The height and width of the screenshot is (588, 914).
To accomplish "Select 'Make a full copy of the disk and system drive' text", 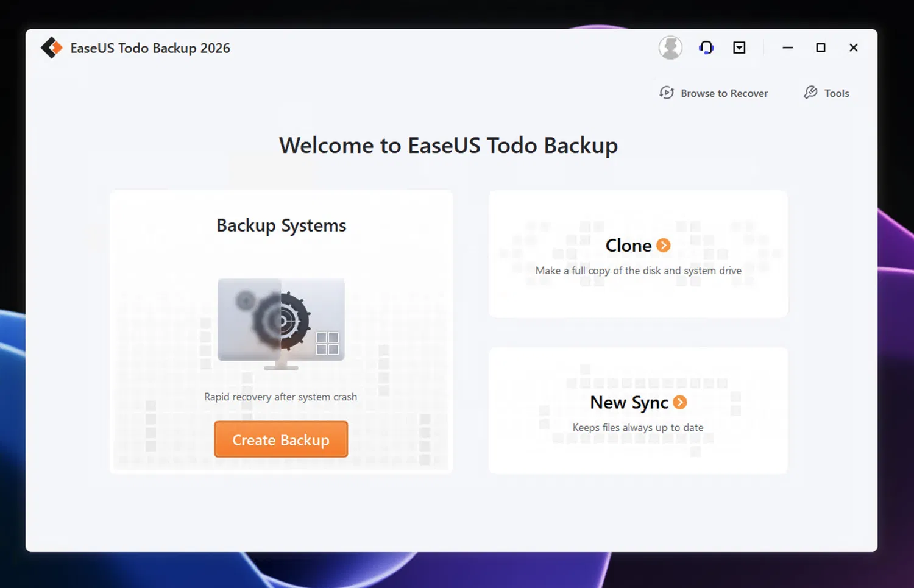I will click(639, 271).
